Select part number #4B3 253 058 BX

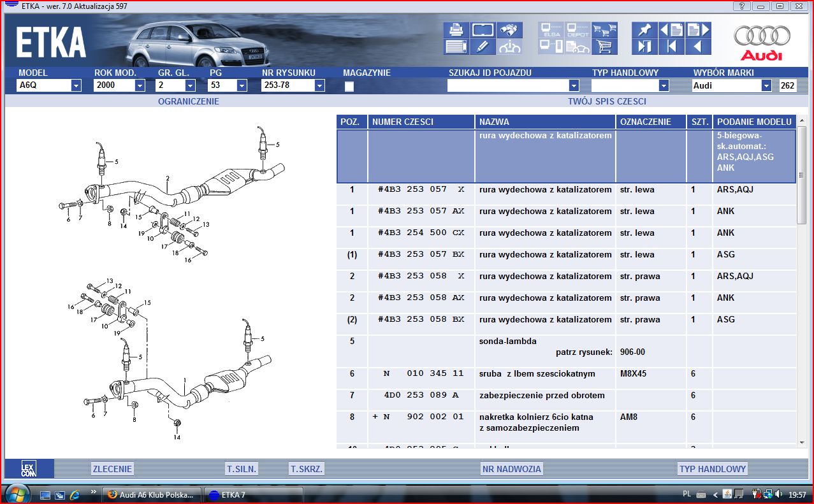click(421, 319)
